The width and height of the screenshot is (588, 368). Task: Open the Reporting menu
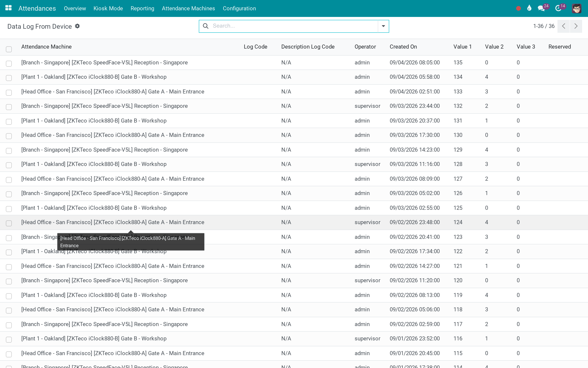[x=142, y=8]
